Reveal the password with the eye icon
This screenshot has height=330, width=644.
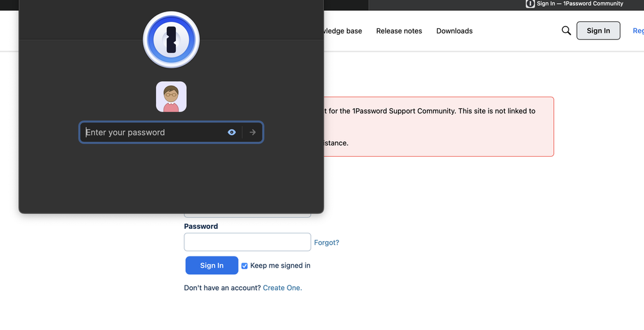[x=232, y=132]
